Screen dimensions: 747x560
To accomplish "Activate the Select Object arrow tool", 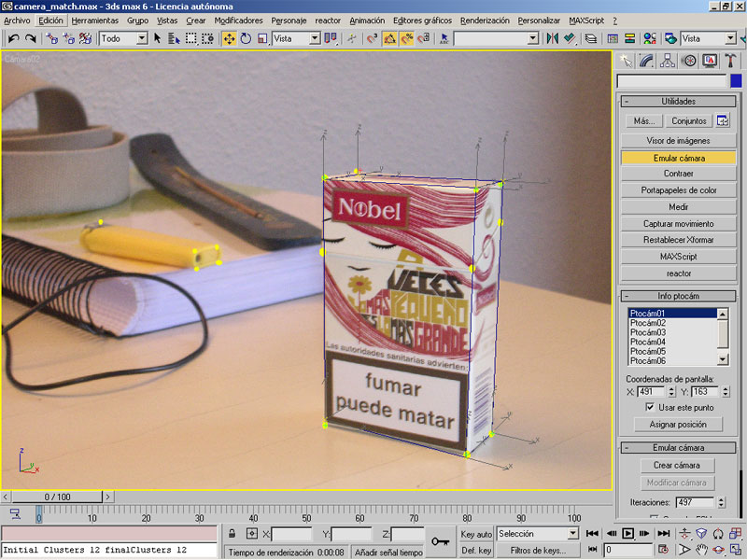I will tap(157, 38).
